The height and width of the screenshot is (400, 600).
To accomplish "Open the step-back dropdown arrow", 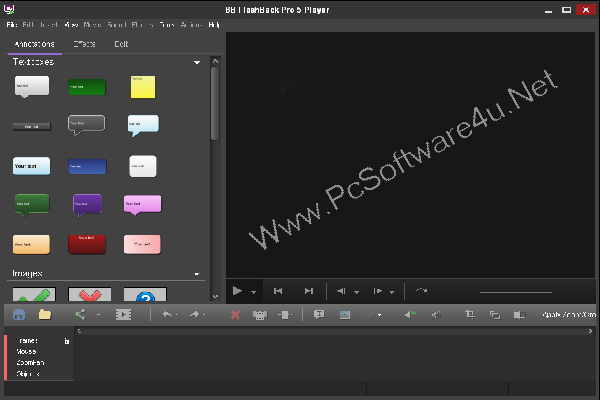I will point(356,292).
